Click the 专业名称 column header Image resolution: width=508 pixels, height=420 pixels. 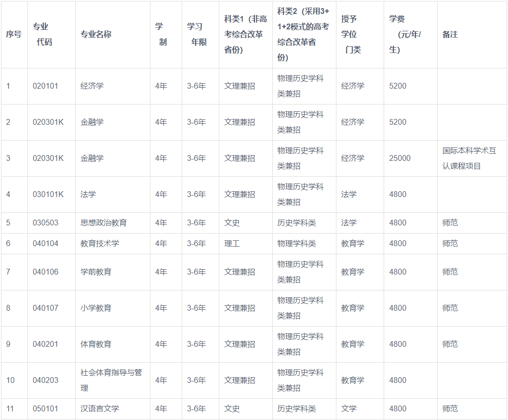pos(96,34)
